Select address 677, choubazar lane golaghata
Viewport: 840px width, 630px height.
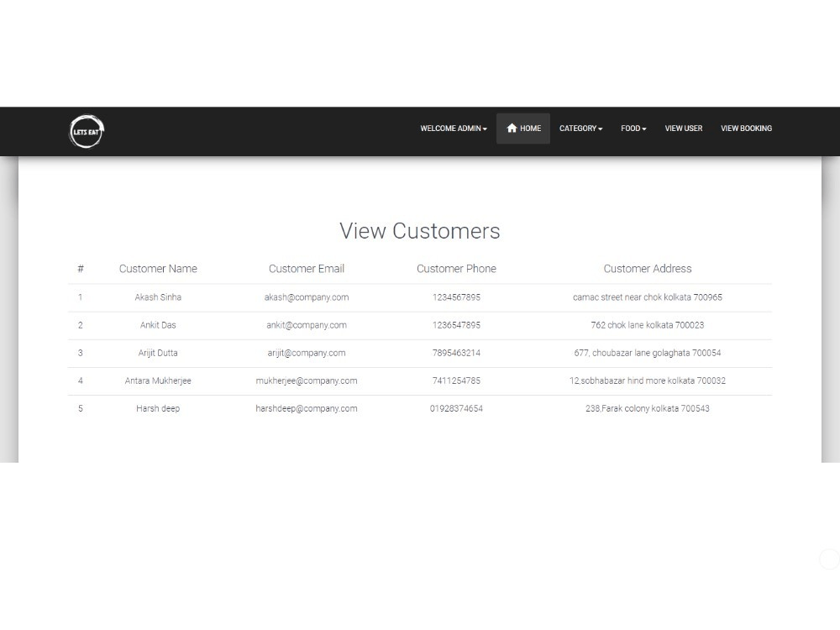point(632,353)
